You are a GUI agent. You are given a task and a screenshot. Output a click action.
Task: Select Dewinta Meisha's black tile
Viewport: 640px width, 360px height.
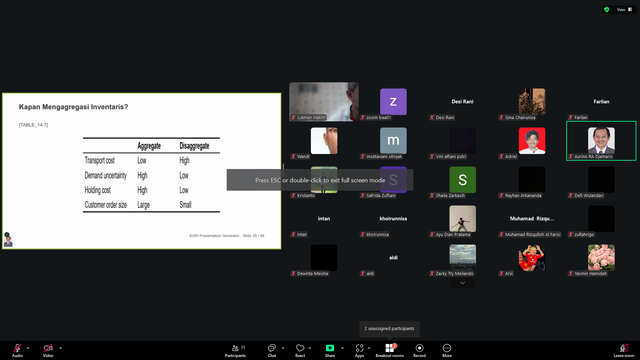[x=324, y=258]
